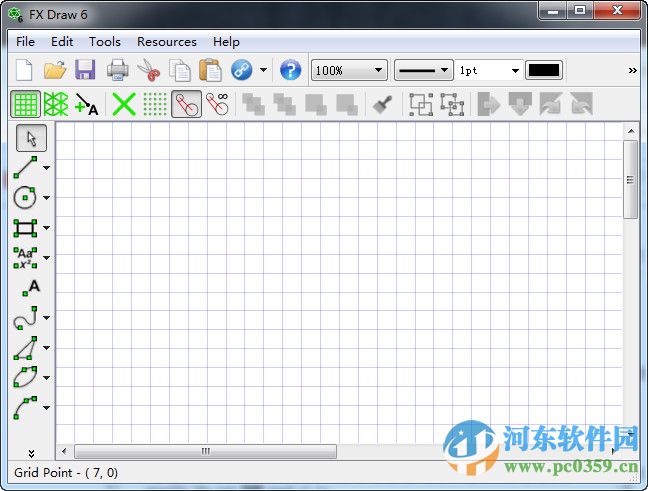The width and height of the screenshot is (648, 491).
Task: Expand the circle tool options arrow
Action: [46, 198]
